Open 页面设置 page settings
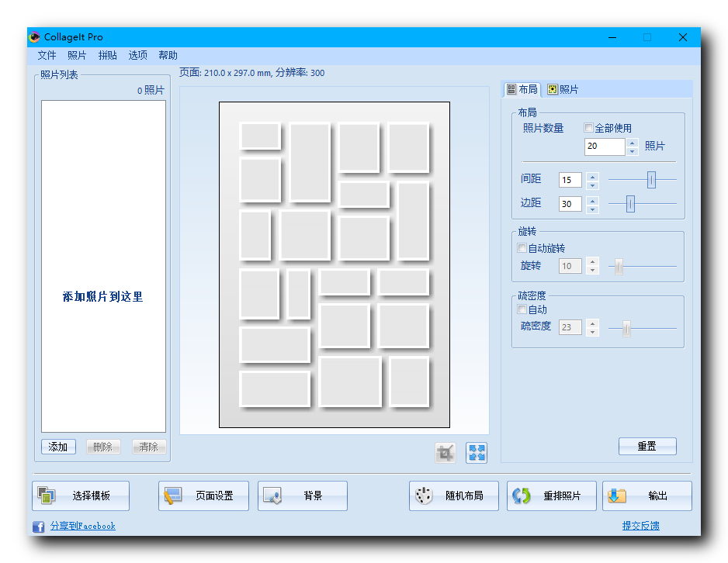Screen dimensions: 728x563 click(x=203, y=496)
